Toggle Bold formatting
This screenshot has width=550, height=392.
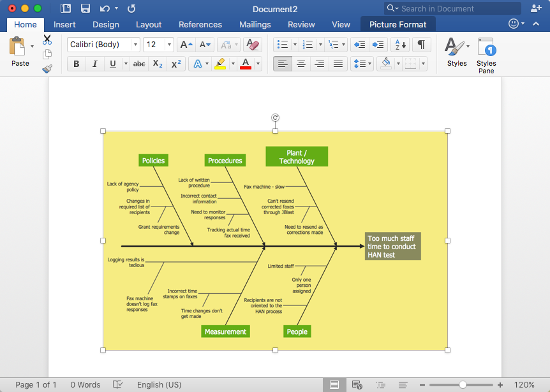76,64
